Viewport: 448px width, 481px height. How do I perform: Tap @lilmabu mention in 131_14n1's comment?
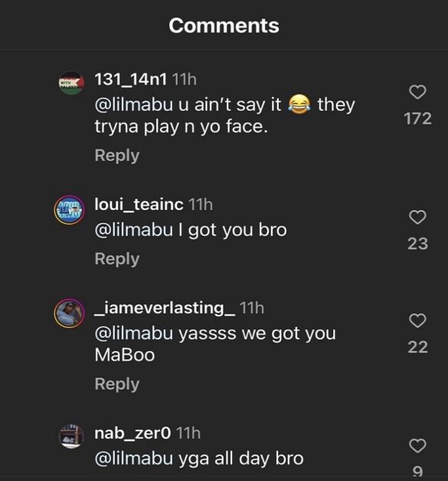[x=134, y=105]
